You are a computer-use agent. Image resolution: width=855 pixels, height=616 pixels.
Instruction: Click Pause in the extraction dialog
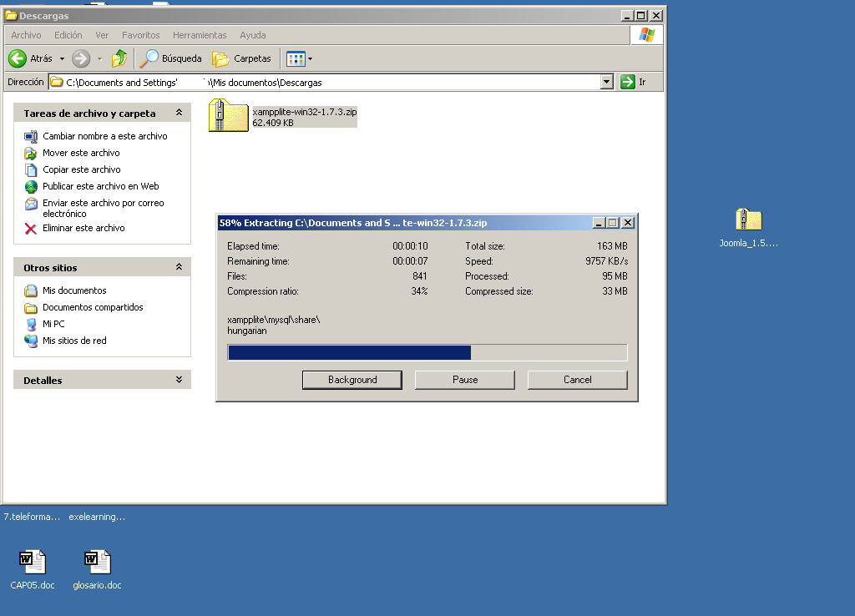click(x=464, y=380)
